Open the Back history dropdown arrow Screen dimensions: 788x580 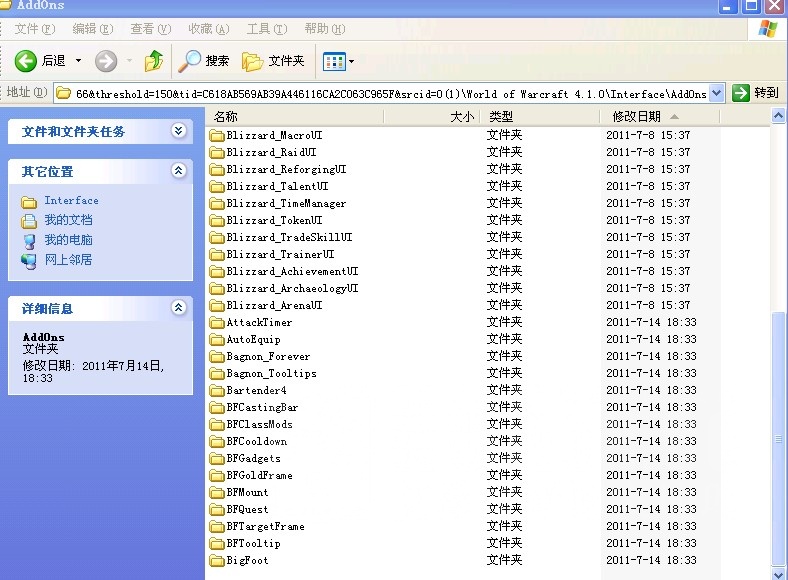tap(78, 61)
